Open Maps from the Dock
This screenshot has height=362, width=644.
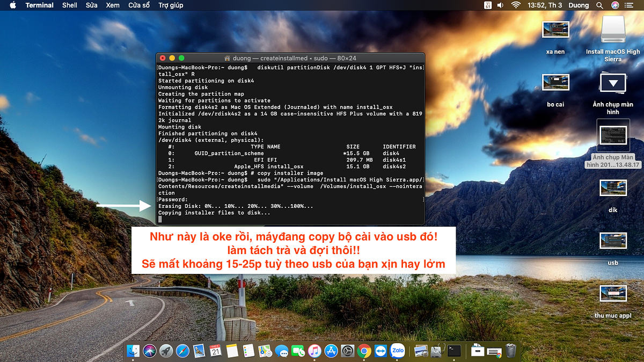point(265,351)
